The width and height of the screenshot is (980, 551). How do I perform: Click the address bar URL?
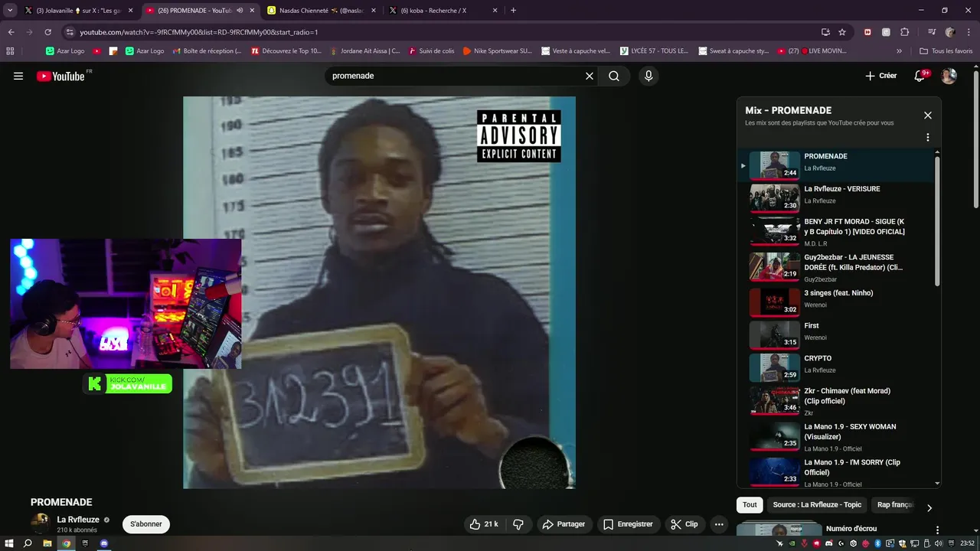(x=199, y=32)
